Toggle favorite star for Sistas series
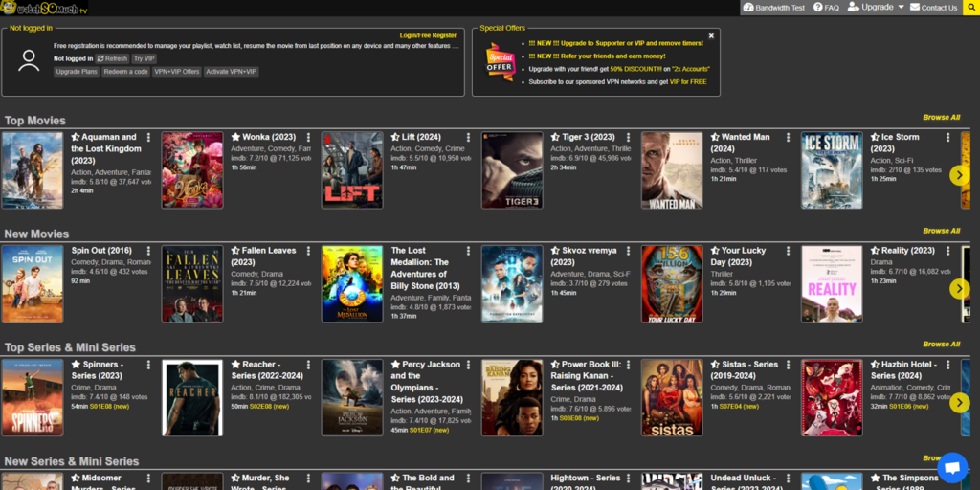 [716, 365]
